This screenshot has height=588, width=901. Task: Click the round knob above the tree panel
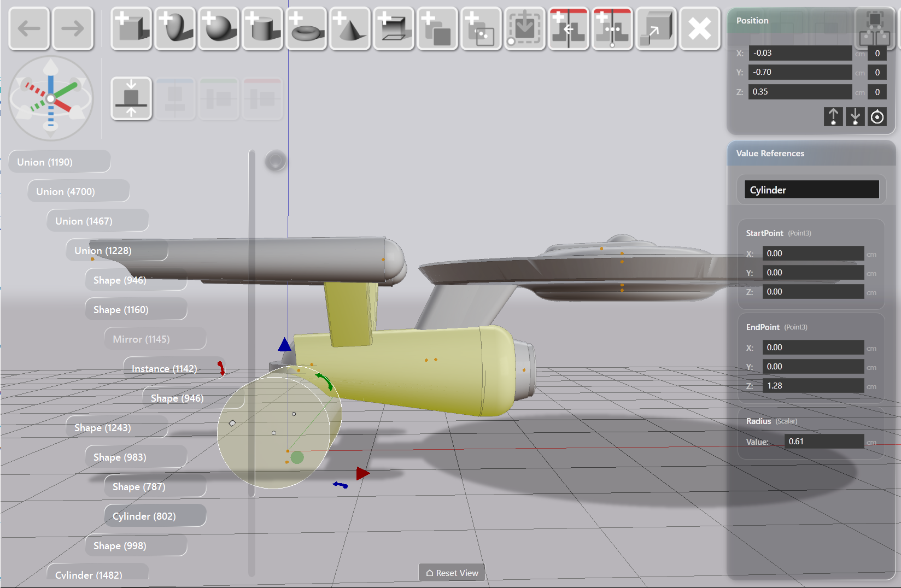(276, 161)
